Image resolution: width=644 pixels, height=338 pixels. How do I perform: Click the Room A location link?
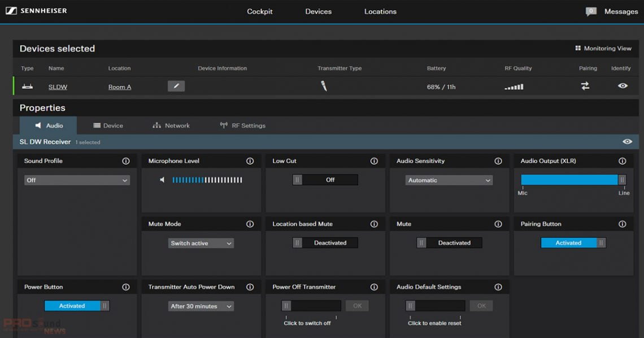[120, 87]
